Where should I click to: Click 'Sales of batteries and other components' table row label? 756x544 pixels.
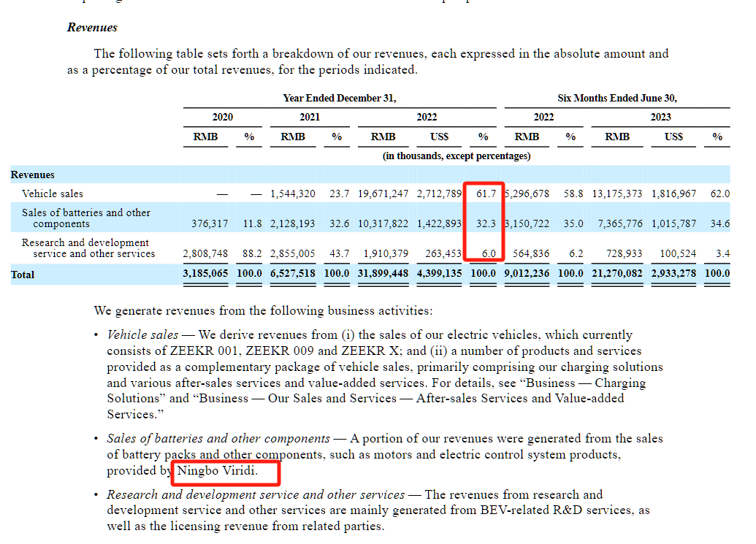tap(86, 218)
